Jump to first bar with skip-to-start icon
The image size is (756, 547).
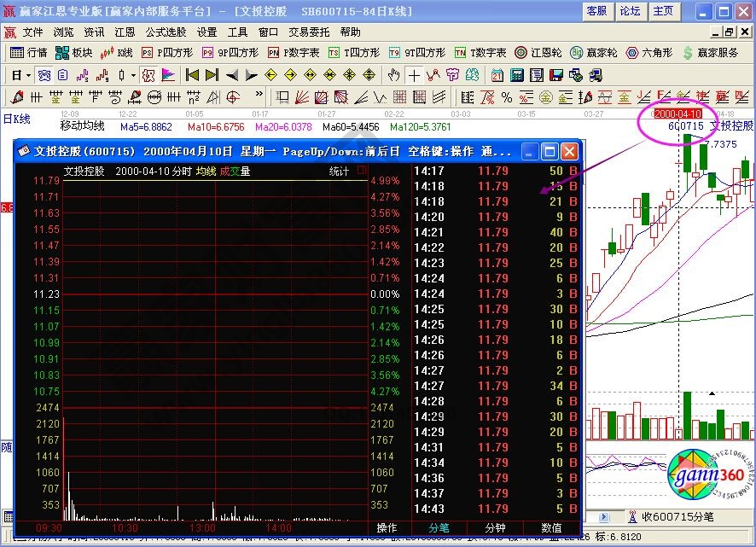(192, 74)
